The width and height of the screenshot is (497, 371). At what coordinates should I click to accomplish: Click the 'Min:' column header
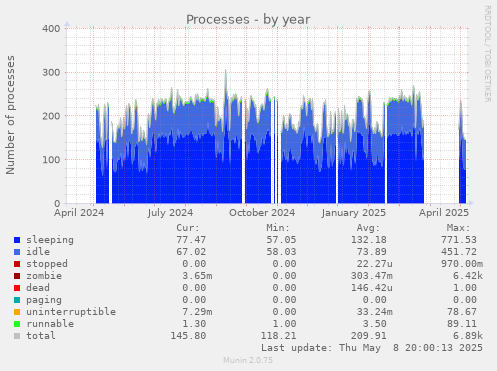click(278, 228)
